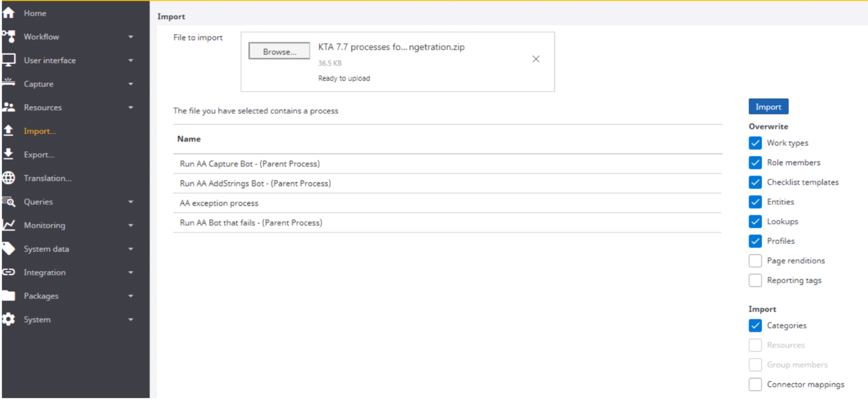
Task: Click the blue Import button
Action: (768, 107)
